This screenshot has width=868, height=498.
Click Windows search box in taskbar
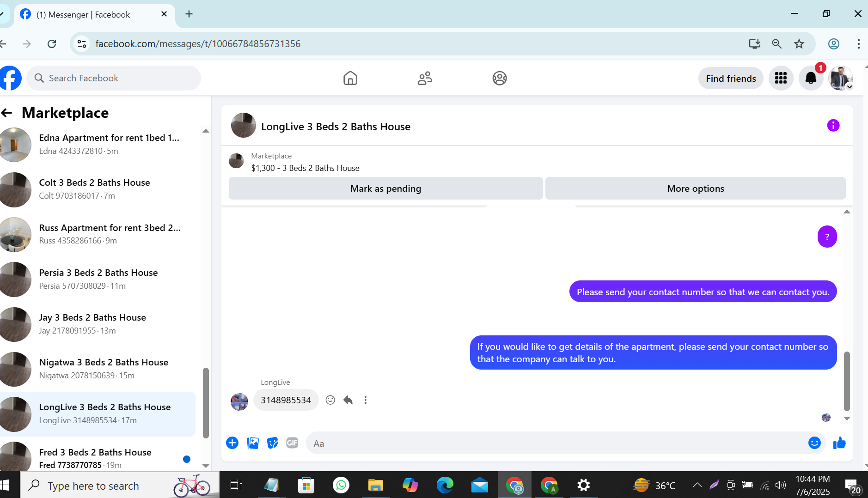click(x=120, y=486)
